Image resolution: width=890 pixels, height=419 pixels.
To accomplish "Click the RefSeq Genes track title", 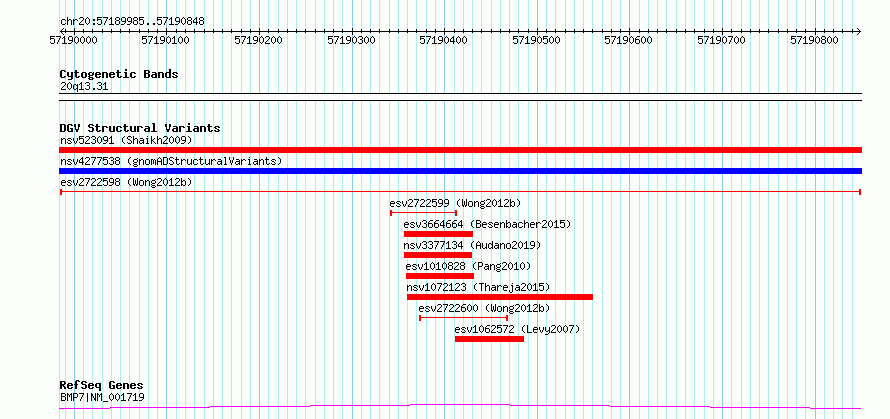I will [102, 386].
